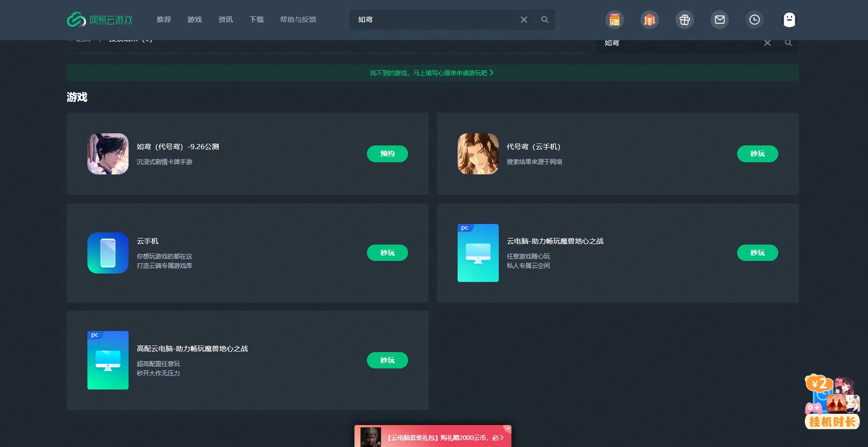Open the wishlist application banner link
The image size is (868, 447).
pos(432,73)
